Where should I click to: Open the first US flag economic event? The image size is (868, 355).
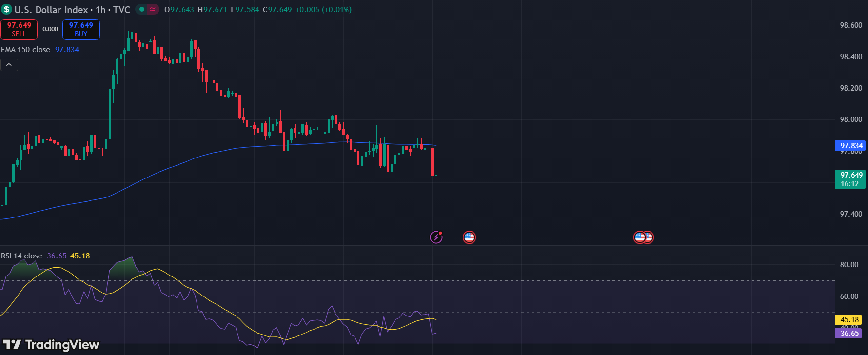[469, 237]
